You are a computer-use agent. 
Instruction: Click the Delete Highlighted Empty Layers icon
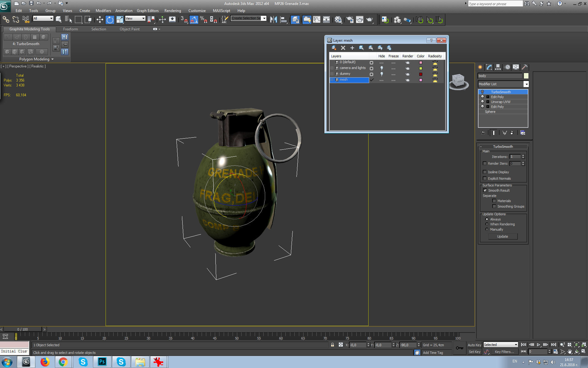[343, 48]
